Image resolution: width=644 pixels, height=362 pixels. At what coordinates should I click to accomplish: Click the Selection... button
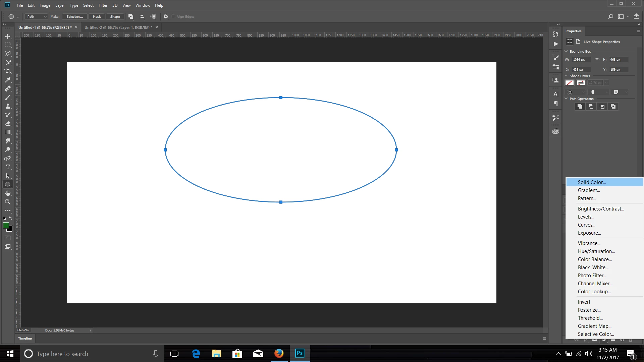pyautogui.click(x=74, y=16)
